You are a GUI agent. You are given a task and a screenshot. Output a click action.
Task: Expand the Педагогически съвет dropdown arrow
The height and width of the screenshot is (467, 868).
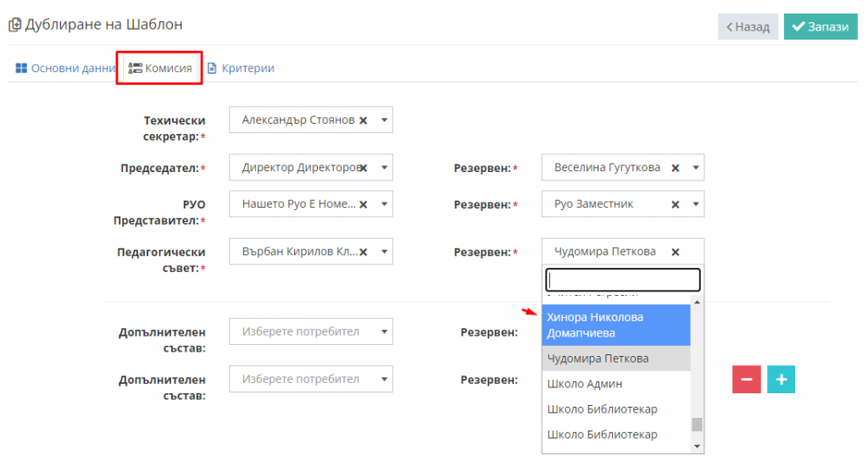pos(384,252)
